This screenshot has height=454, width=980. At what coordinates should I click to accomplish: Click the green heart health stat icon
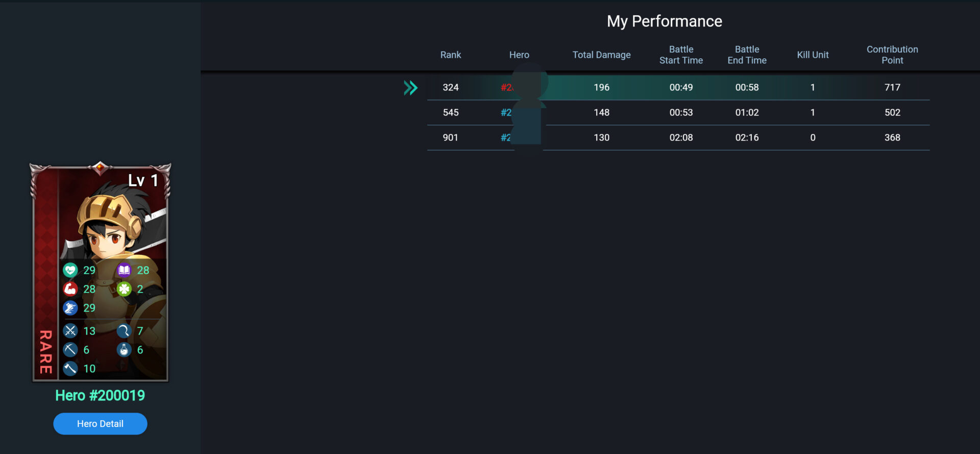[x=70, y=270]
